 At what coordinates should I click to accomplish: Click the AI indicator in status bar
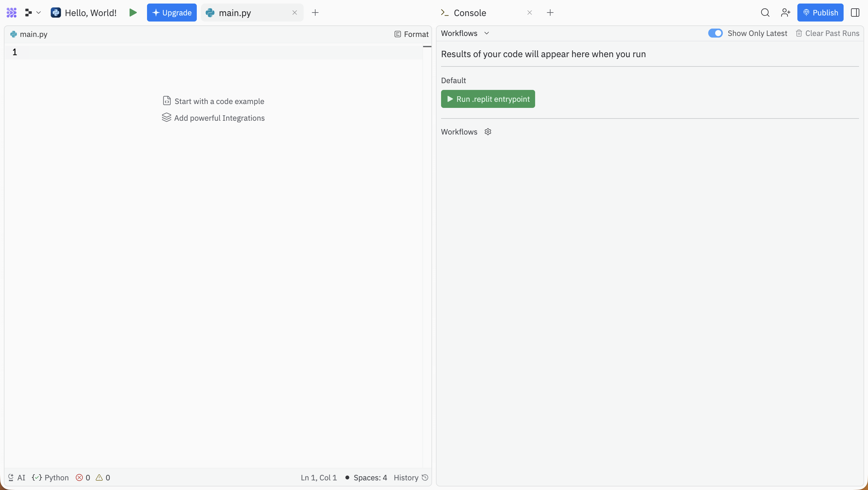pyautogui.click(x=16, y=477)
